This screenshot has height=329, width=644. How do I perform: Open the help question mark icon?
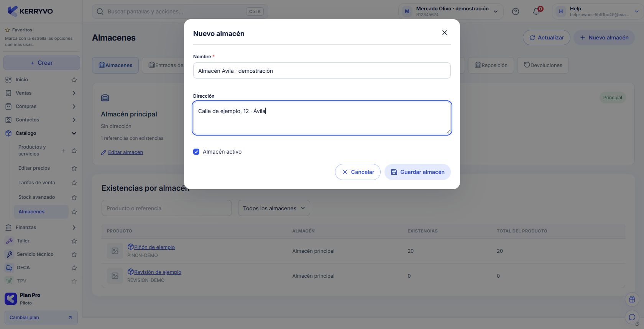pyautogui.click(x=516, y=11)
